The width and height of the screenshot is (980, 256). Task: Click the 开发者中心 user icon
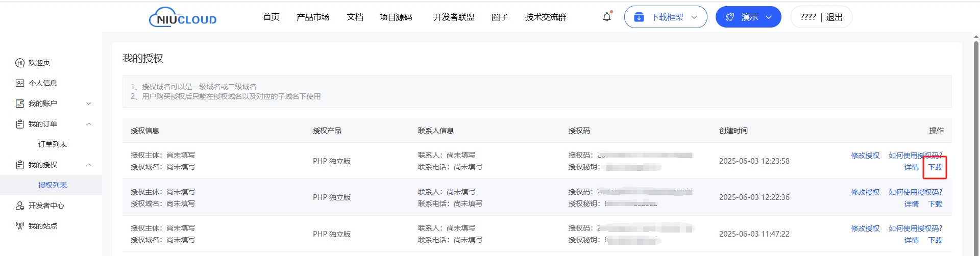(x=20, y=206)
